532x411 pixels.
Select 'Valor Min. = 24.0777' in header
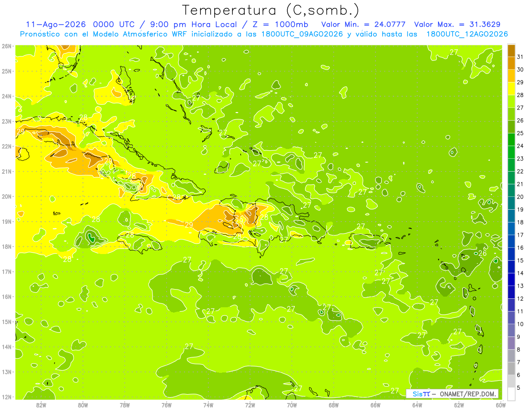[x=364, y=24]
